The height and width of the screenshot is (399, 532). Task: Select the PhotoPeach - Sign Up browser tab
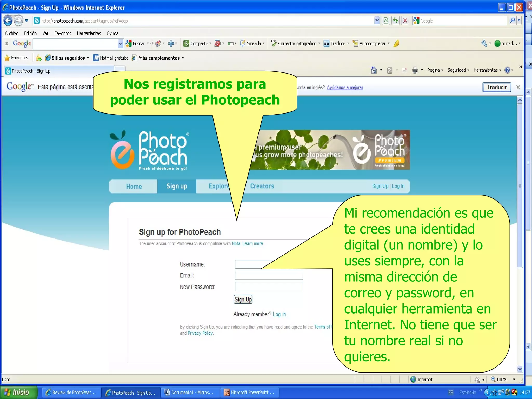59,71
